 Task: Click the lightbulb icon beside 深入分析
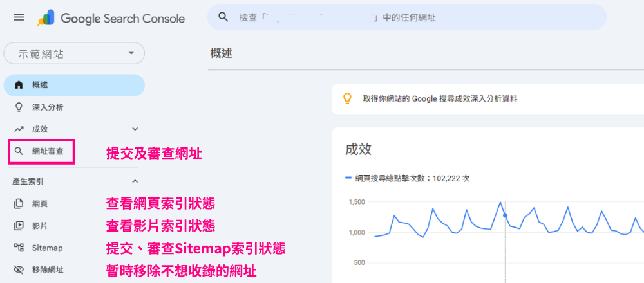[19, 107]
